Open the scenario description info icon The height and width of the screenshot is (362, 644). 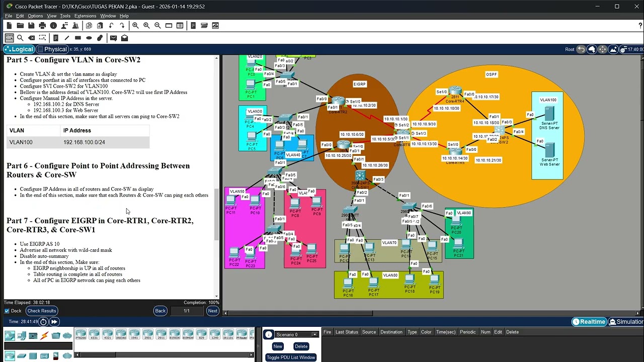(269, 335)
